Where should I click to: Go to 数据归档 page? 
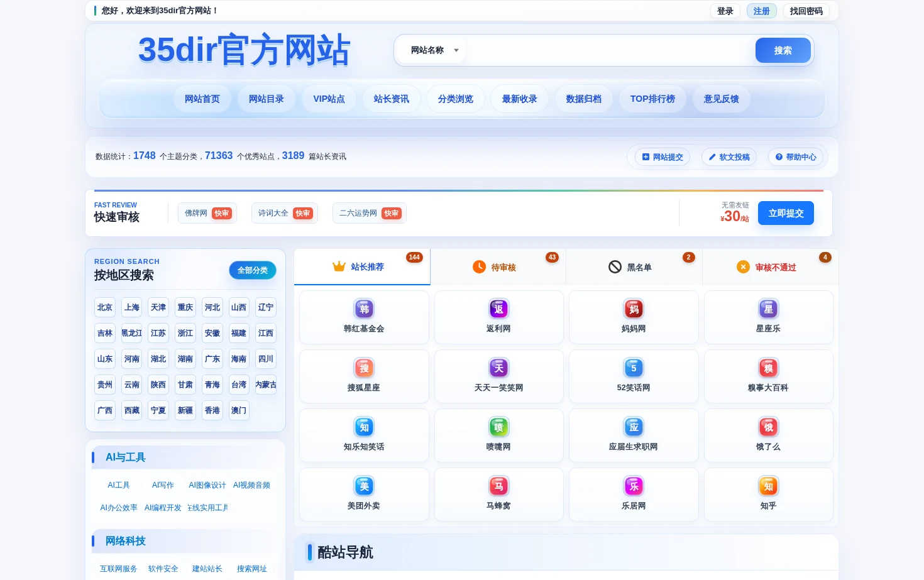[584, 99]
